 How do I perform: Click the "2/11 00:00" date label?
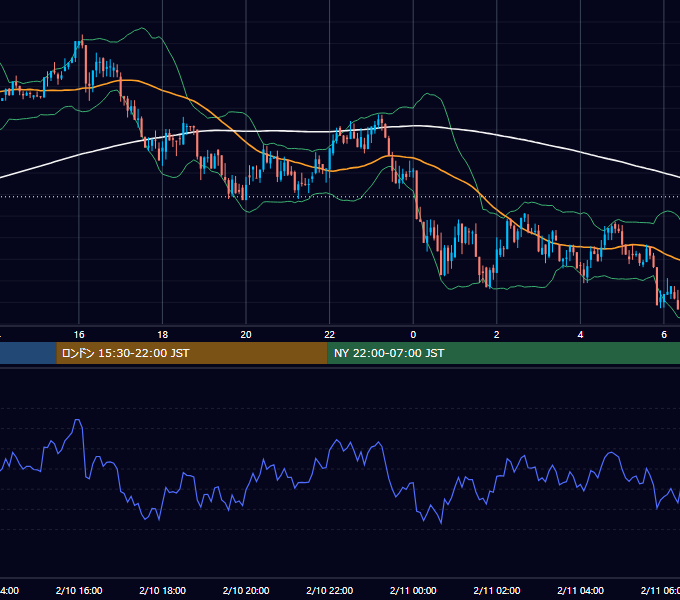(413, 590)
